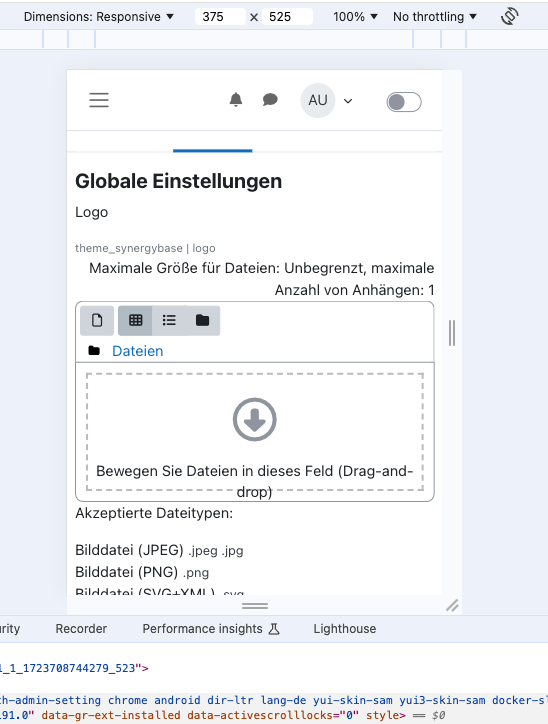This screenshot has width=548, height=724.
Task: Open the No throttling dropdown
Action: point(434,17)
